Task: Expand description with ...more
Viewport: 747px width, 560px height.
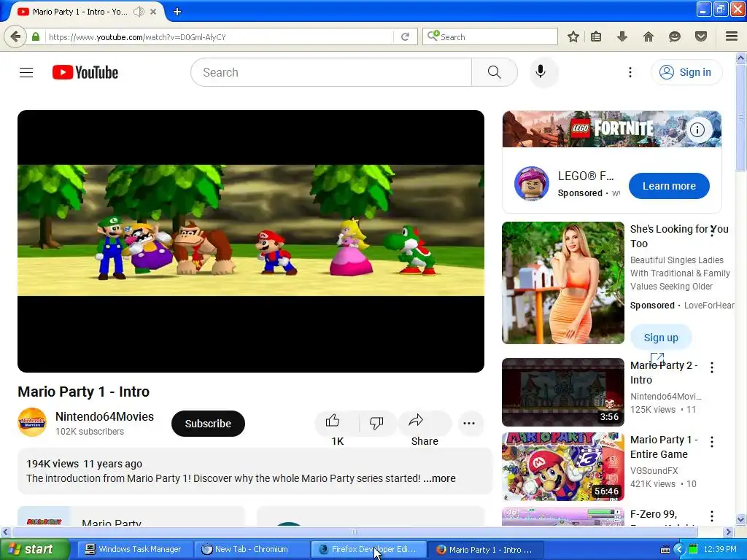Action: click(x=439, y=478)
